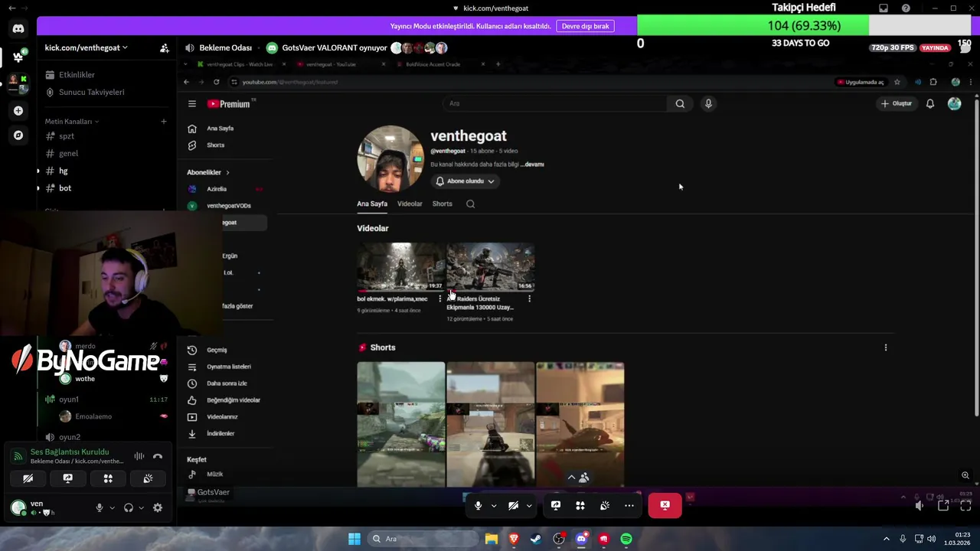Show members with people icon above call bar

click(x=584, y=478)
